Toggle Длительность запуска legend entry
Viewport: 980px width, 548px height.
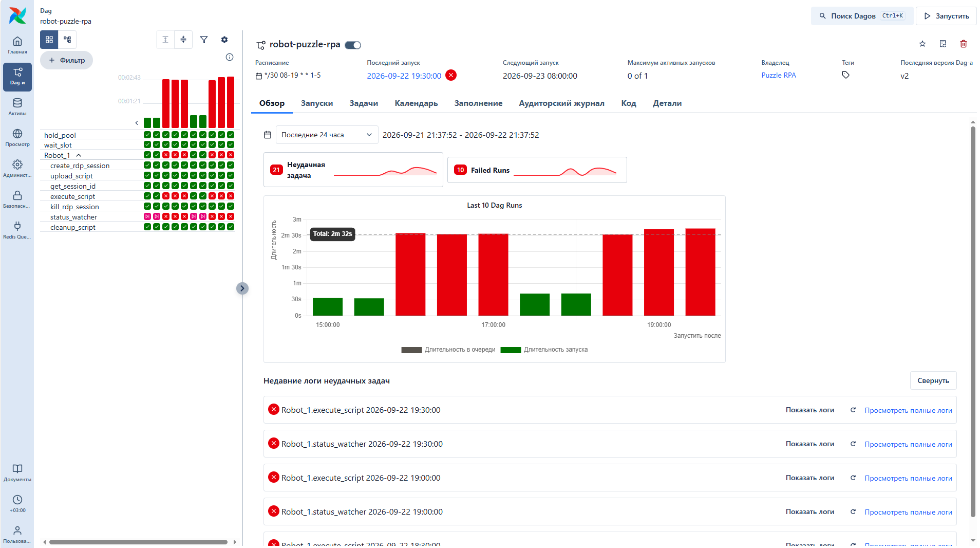(x=544, y=350)
